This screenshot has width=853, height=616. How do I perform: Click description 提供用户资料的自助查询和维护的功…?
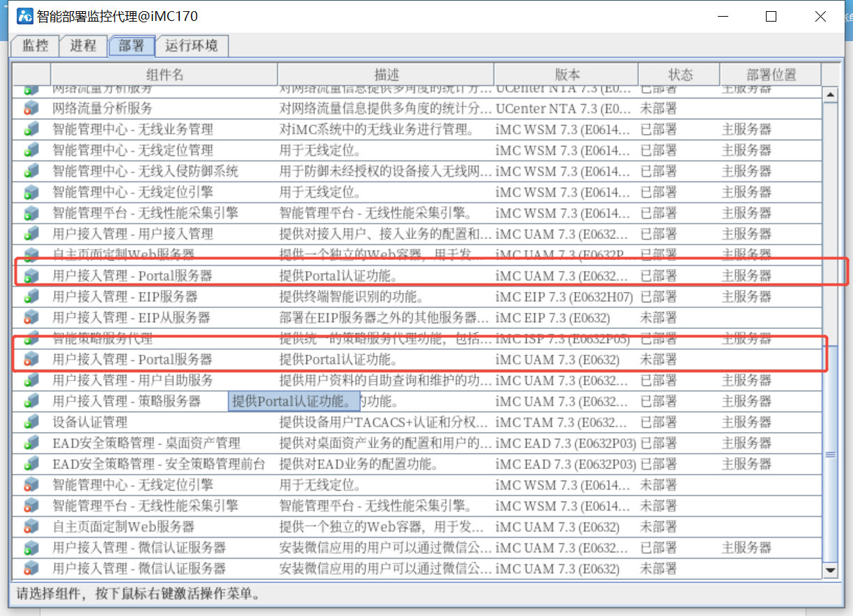point(385,380)
